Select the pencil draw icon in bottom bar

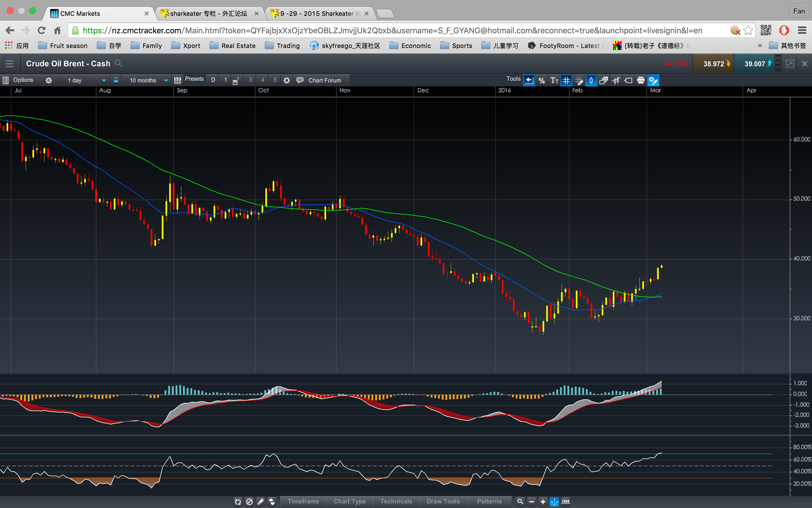click(261, 502)
